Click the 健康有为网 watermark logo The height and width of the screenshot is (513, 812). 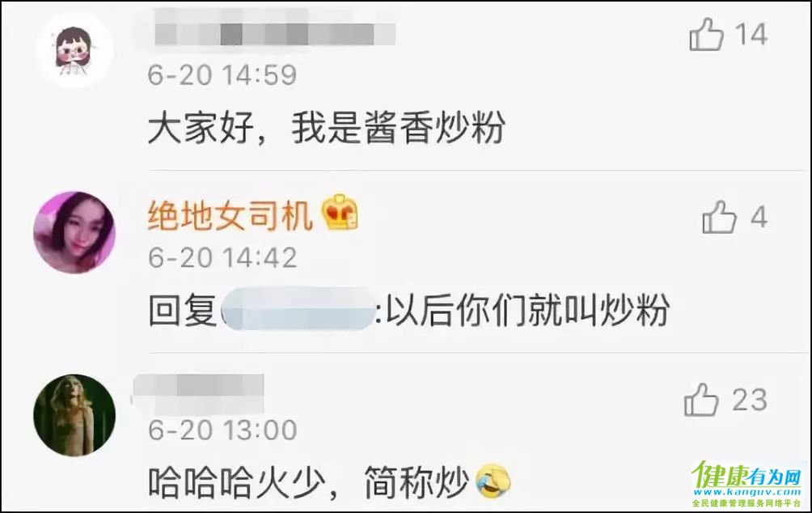[746, 483]
